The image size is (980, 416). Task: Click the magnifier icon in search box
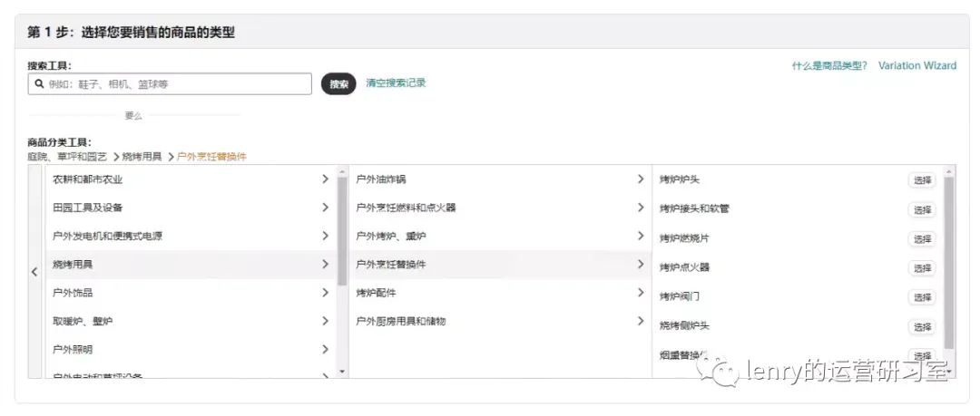39,84
